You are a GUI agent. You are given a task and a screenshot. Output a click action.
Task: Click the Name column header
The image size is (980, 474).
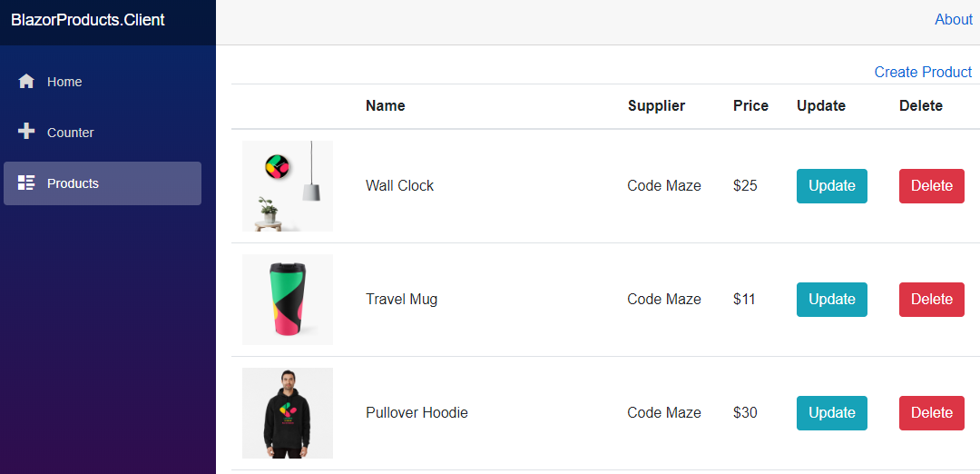[x=386, y=106]
